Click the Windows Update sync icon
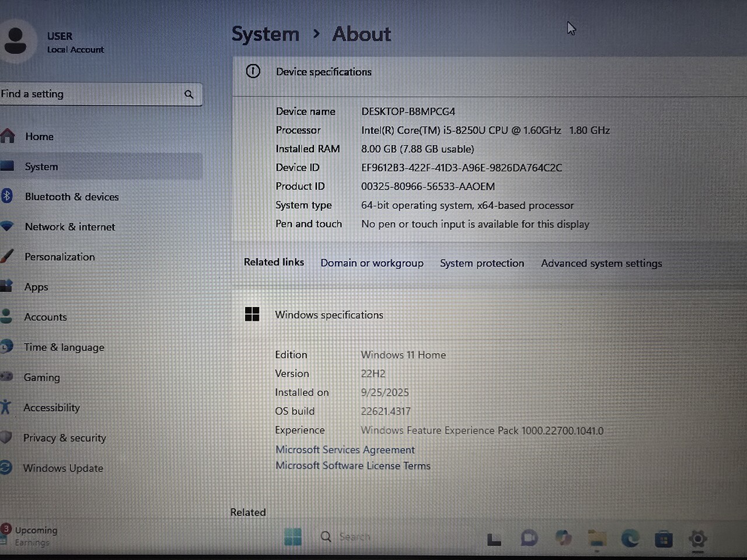The height and width of the screenshot is (560, 747). coord(6,467)
